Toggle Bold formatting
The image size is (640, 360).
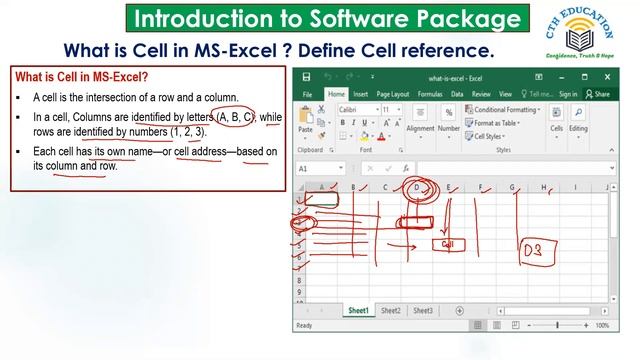pos(342,123)
